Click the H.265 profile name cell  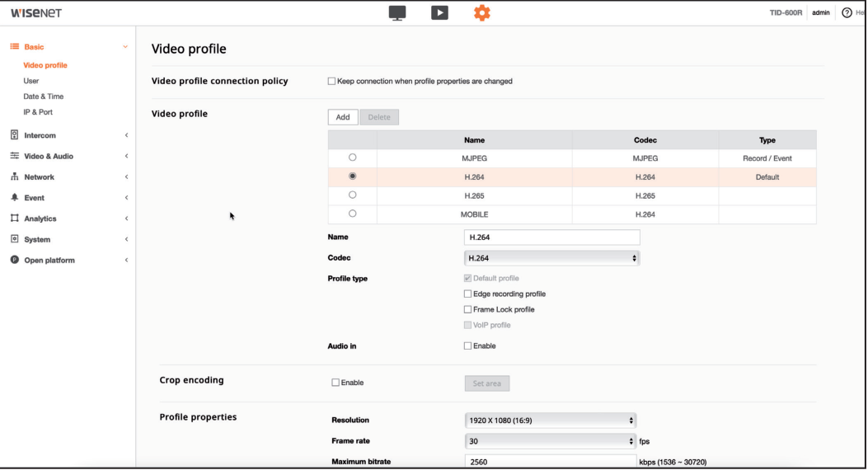click(475, 195)
